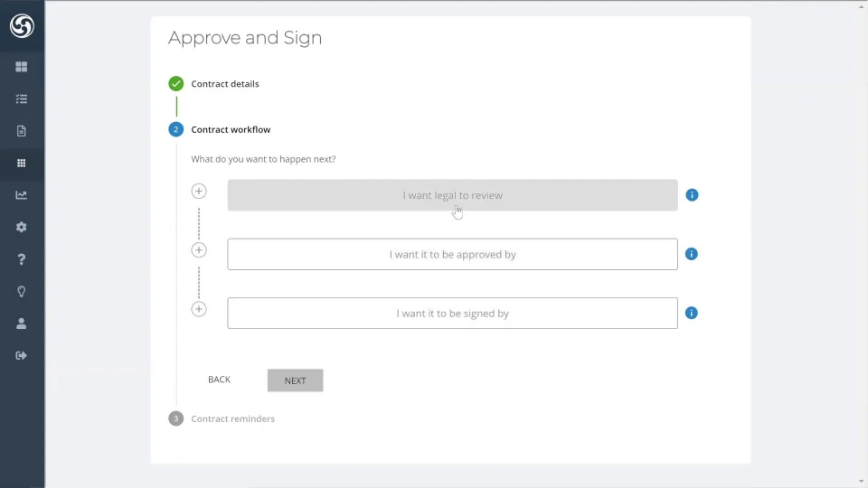Viewport: 868px width, 488px height.
Task: Open the task checklist icon in sidebar
Action: point(22,99)
